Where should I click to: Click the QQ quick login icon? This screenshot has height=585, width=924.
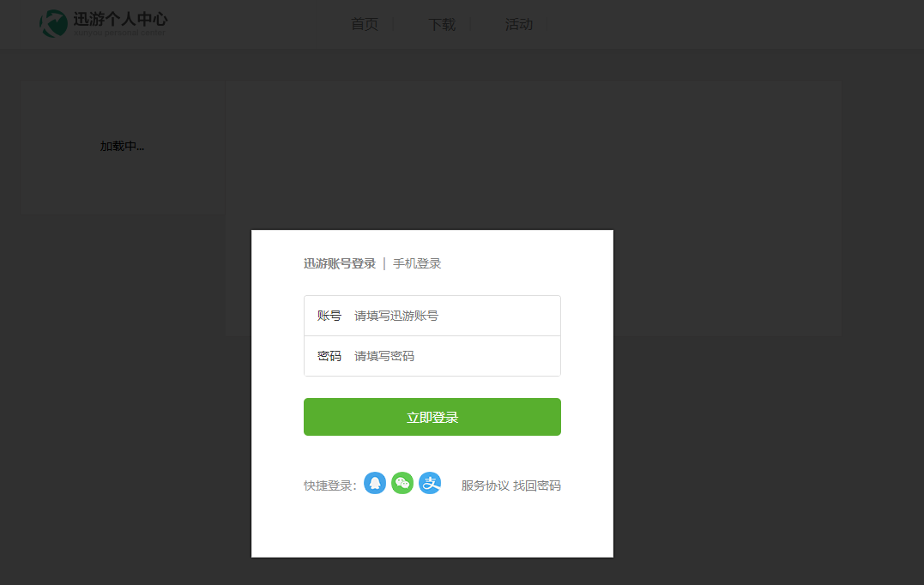[x=375, y=483]
